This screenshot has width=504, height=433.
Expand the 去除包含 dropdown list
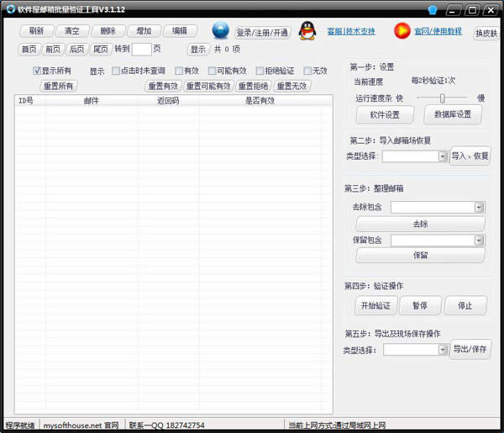click(x=479, y=207)
